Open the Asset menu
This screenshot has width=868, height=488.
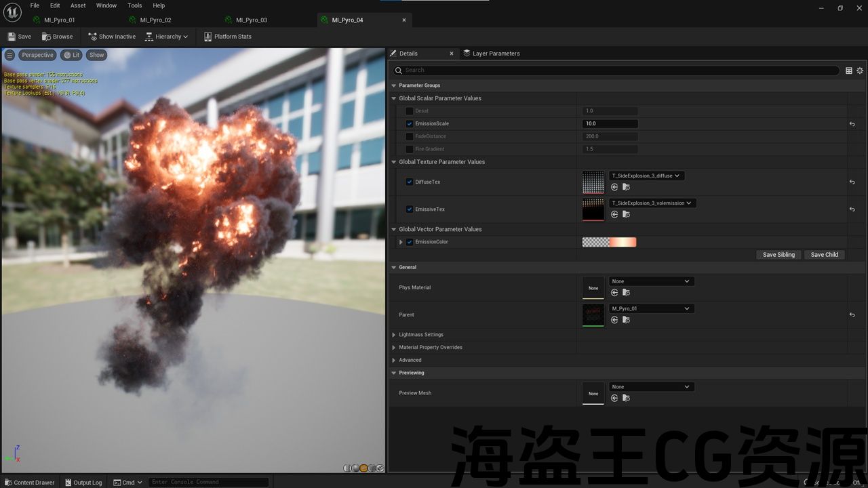[78, 5]
